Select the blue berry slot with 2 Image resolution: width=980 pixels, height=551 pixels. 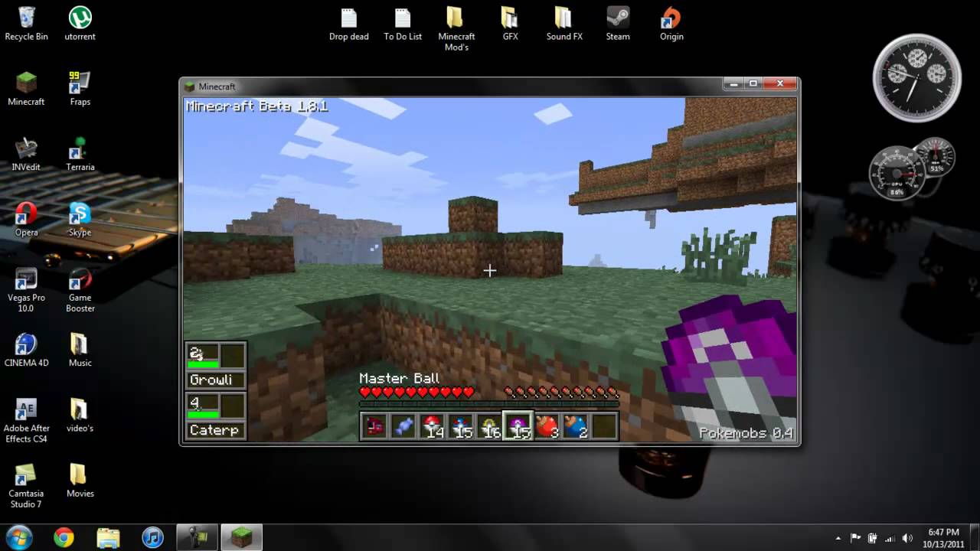[x=575, y=425]
